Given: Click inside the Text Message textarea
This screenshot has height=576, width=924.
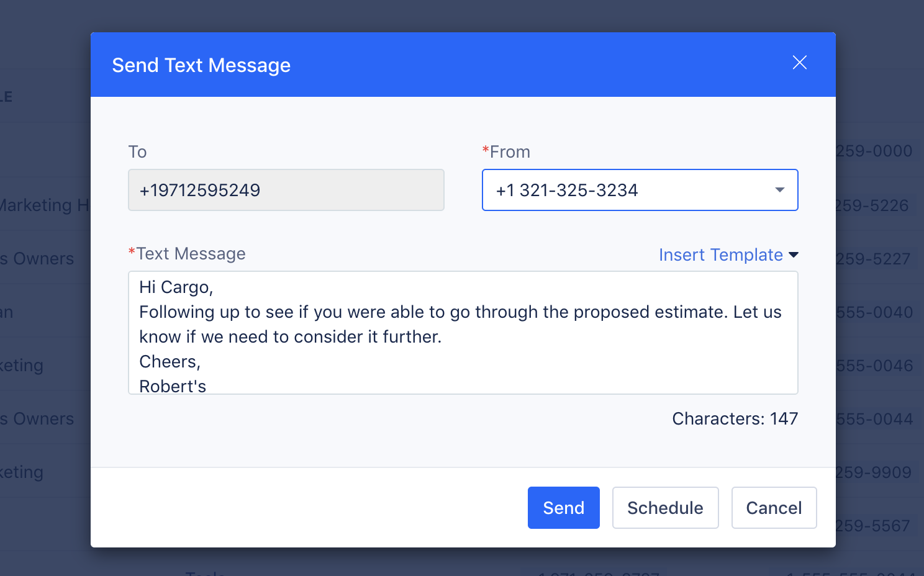Looking at the screenshot, I should (463, 333).
